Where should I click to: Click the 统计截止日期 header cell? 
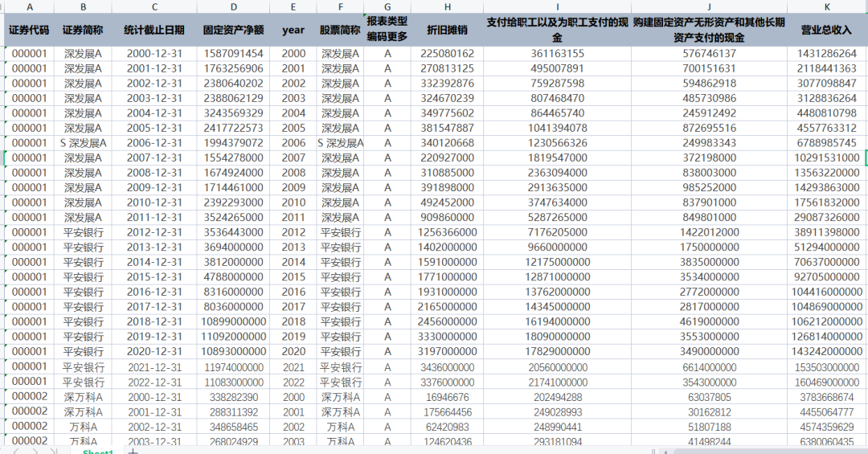tap(154, 30)
